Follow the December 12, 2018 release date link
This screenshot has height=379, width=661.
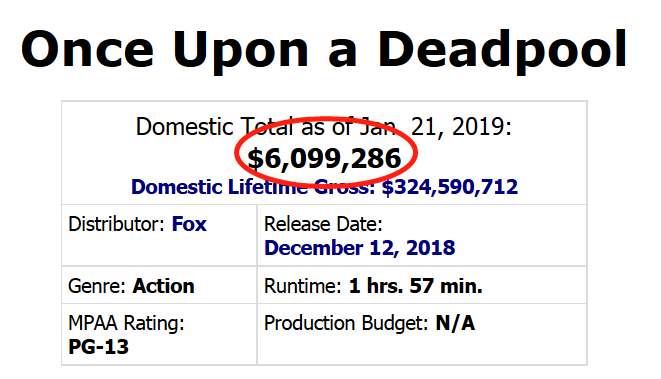click(x=360, y=247)
